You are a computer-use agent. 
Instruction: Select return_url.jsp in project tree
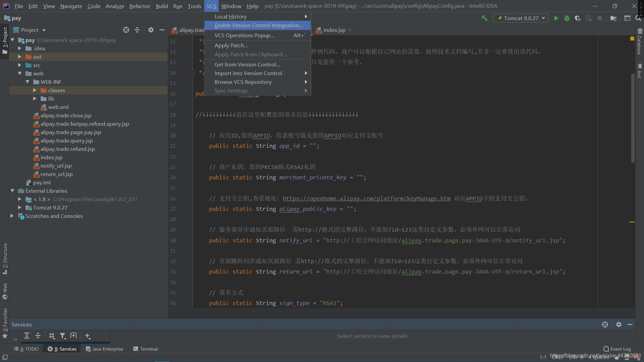(x=57, y=174)
